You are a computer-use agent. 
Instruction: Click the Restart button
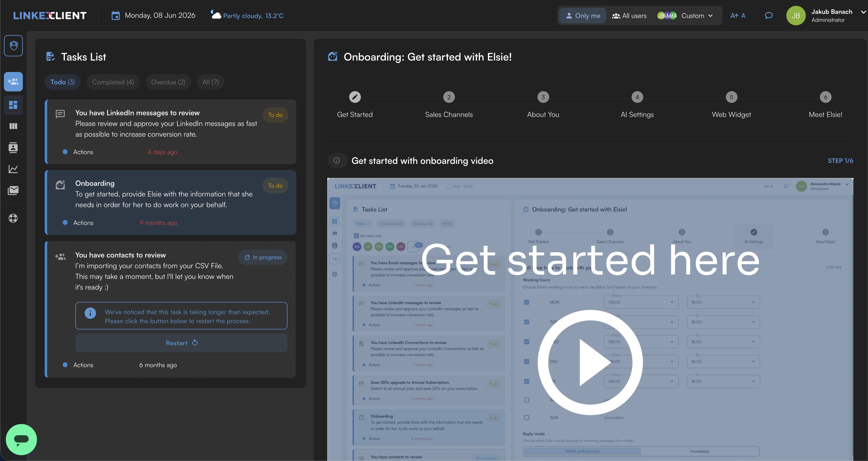tap(181, 343)
